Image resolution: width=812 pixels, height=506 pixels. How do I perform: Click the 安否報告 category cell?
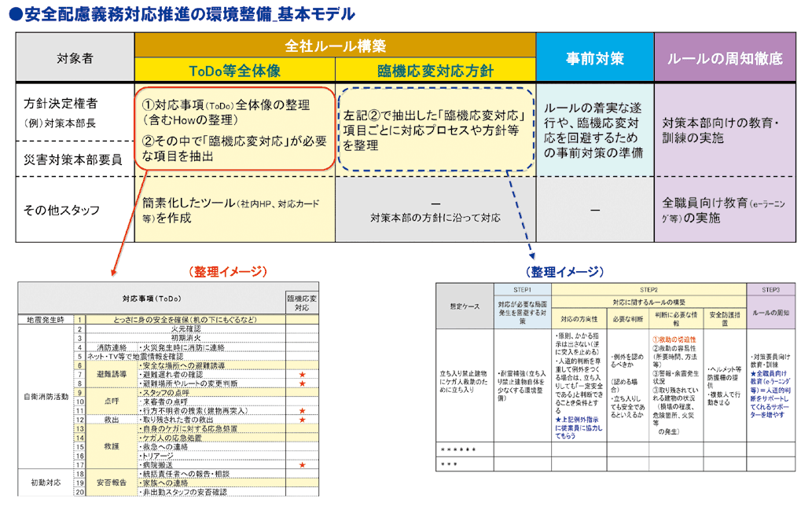(112, 482)
